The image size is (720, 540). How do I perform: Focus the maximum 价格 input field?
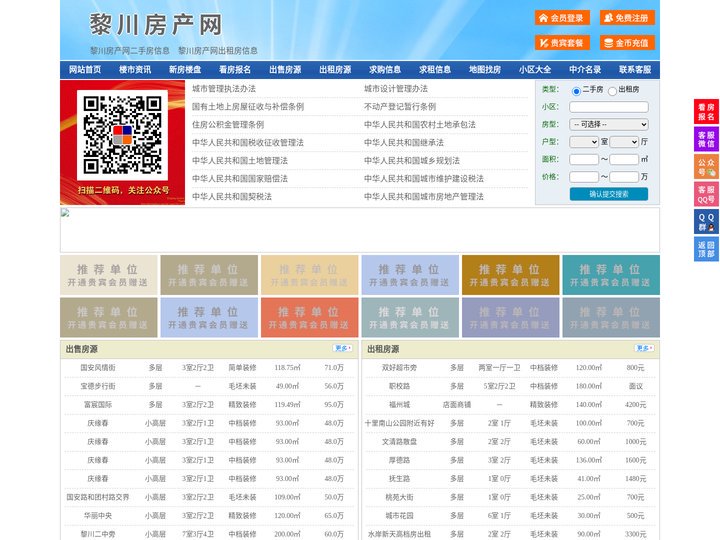tap(624, 177)
